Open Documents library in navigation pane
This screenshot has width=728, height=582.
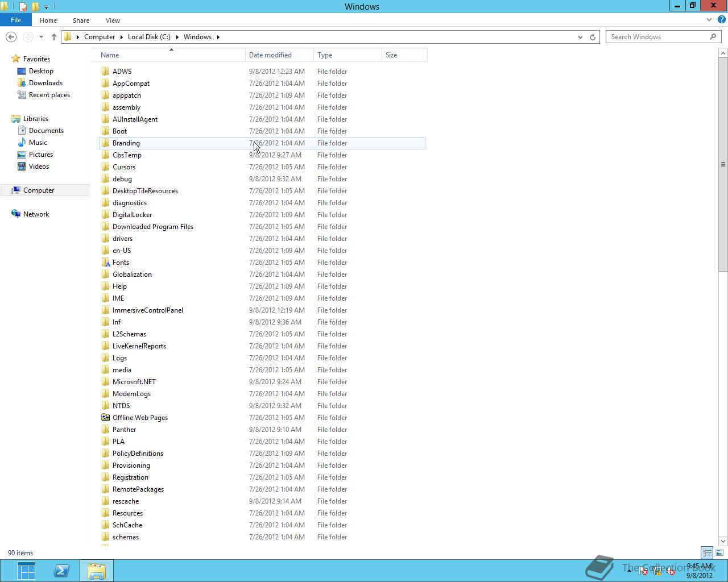46,131
